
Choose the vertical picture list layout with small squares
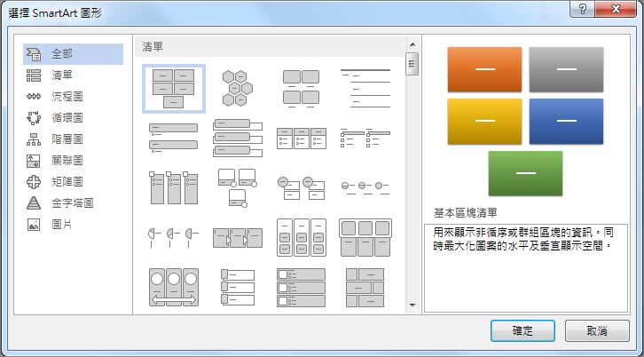[238, 287]
